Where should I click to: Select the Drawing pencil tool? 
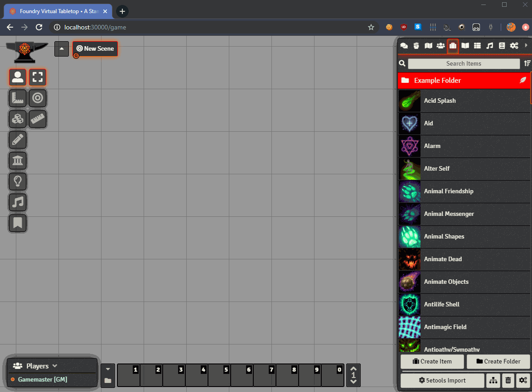click(x=18, y=140)
